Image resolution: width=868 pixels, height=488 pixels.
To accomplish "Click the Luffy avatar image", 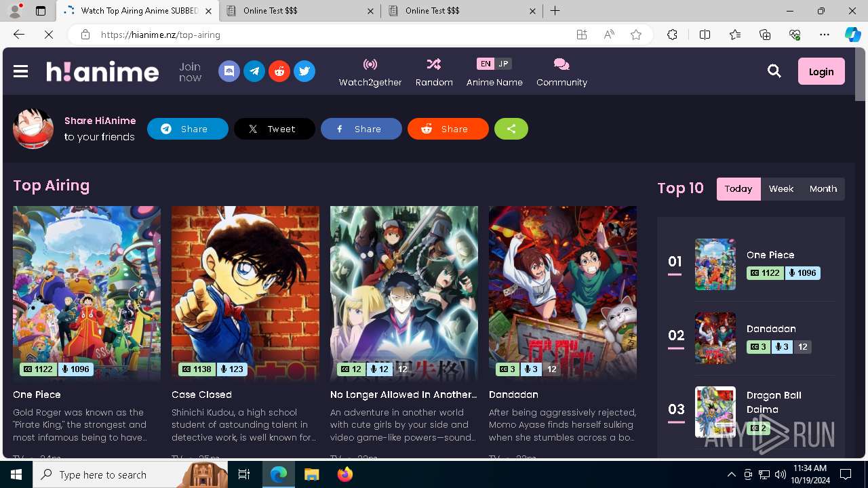I will (x=33, y=128).
